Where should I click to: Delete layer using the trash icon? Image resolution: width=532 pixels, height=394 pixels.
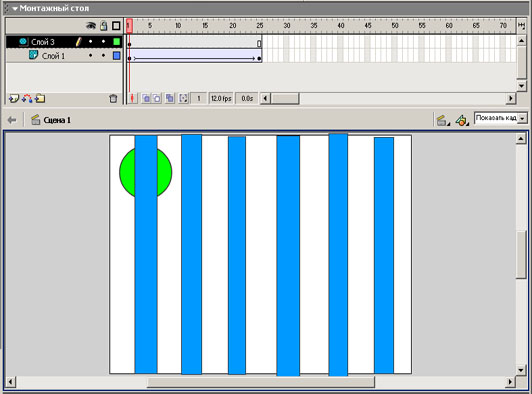[113, 99]
